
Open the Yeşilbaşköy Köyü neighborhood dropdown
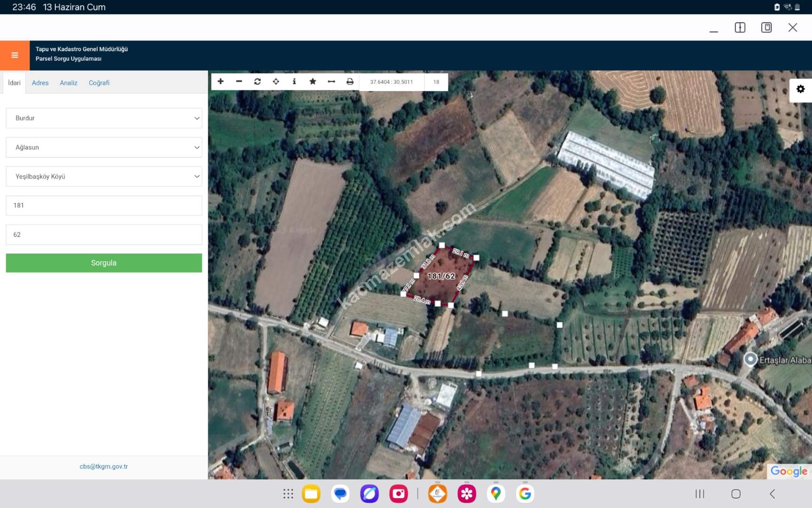(x=104, y=176)
